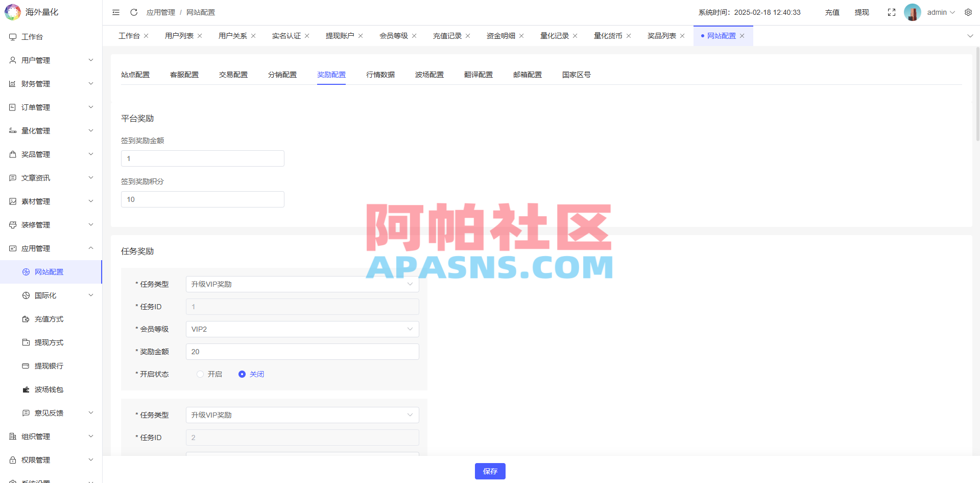980x483 pixels.
Task: Open the 会员等级 VIP2 dropdown
Action: click(x=302, y=329)
